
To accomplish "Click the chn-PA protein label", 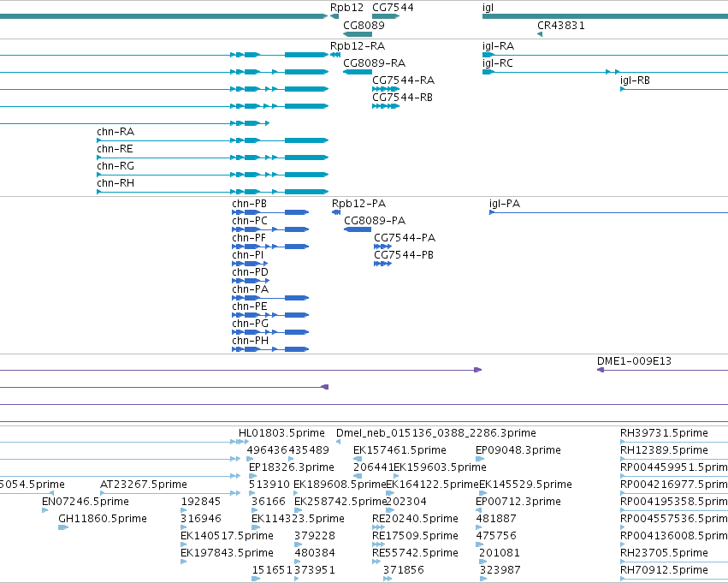I will tap(251, 289).
